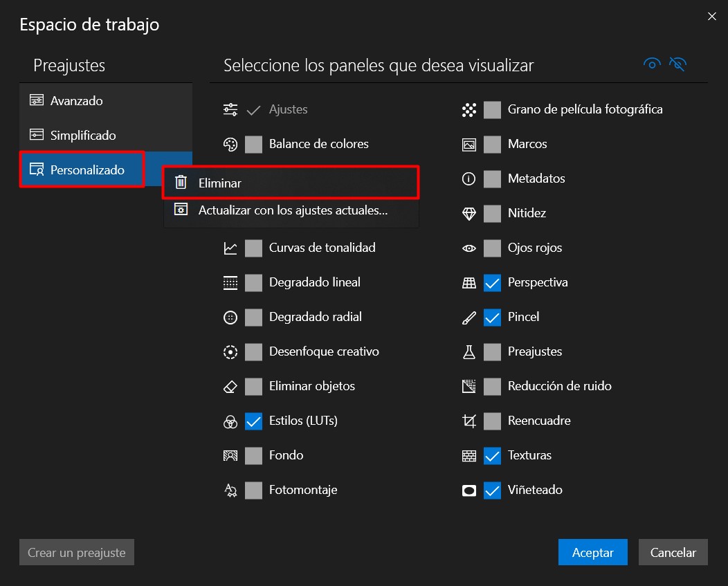This screenshot has height=586, width=728.
Task: Check the Degradado radial panel box
Action: click(253, 317)
